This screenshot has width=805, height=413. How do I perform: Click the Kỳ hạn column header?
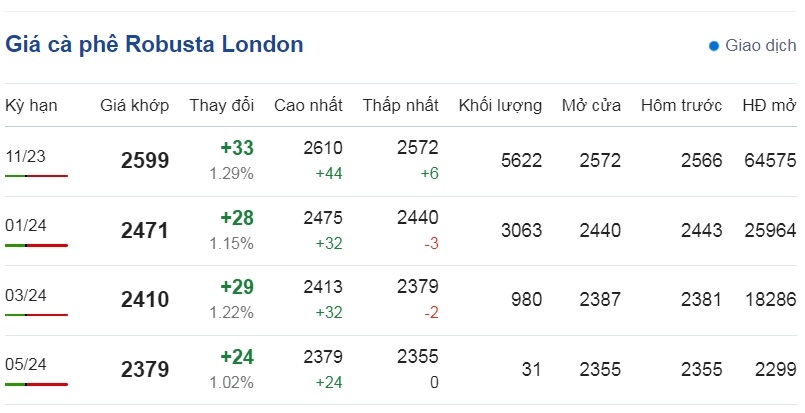pyautogui.click(x=31, y=105)
